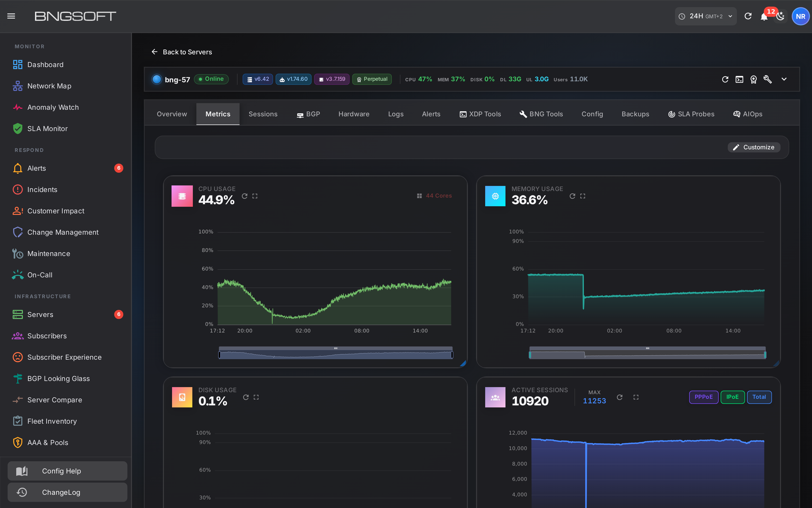
Task: Open the Logs tab
Action: pyautogui.click(x=396, y=114)
